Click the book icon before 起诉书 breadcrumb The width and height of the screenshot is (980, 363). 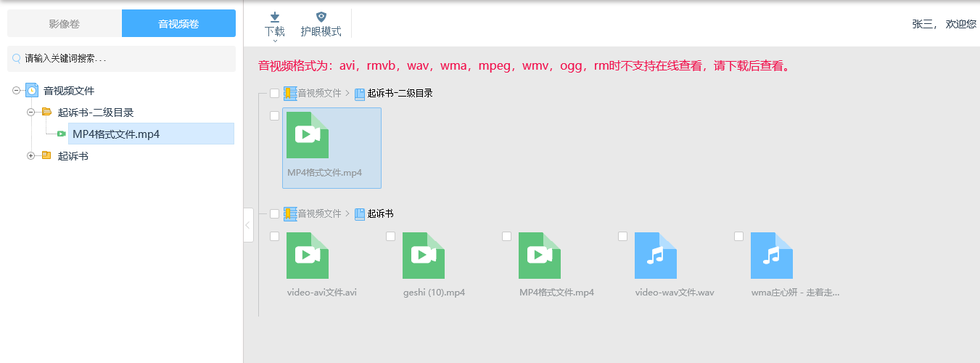pos(360,213)
